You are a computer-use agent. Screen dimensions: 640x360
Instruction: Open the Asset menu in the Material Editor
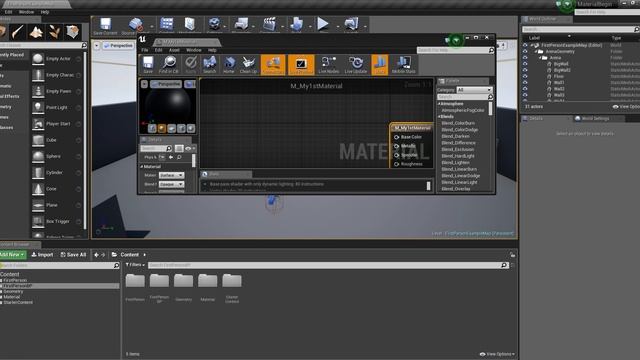point(174,50)
